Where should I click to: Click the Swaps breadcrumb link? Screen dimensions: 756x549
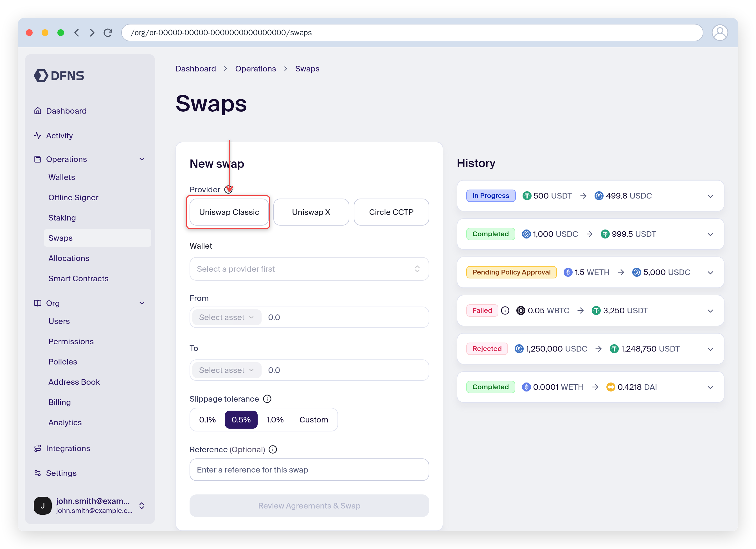(x=307, y=68)
